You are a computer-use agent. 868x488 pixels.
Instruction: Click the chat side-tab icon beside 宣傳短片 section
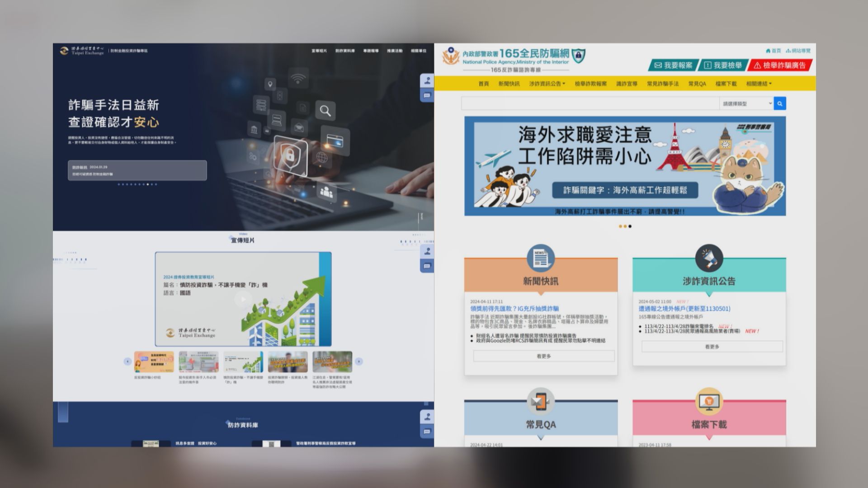coord(427,266)
